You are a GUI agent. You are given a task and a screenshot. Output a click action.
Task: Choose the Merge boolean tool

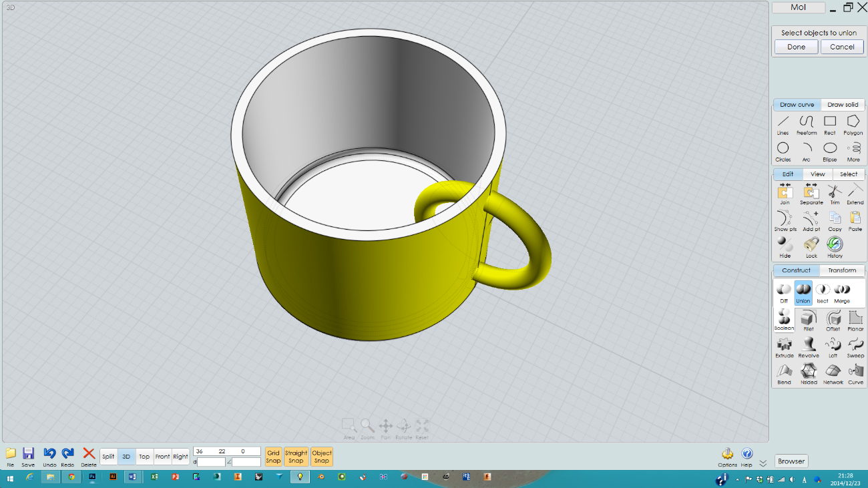[842, 292]
